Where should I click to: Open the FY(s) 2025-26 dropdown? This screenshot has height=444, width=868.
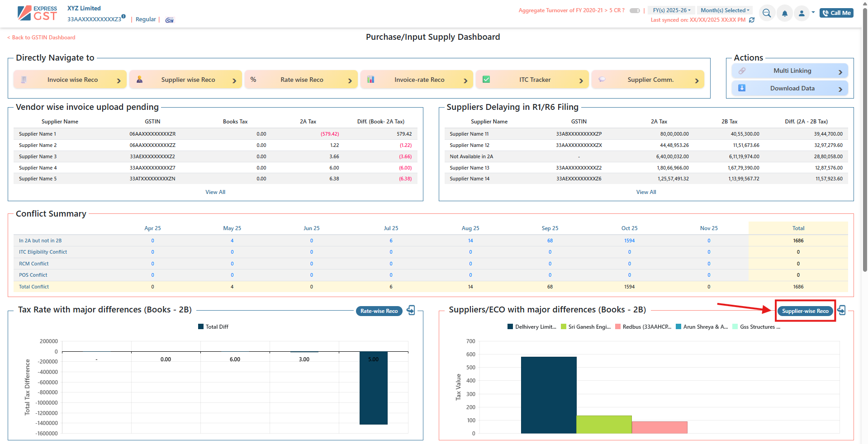pos(671,10)
